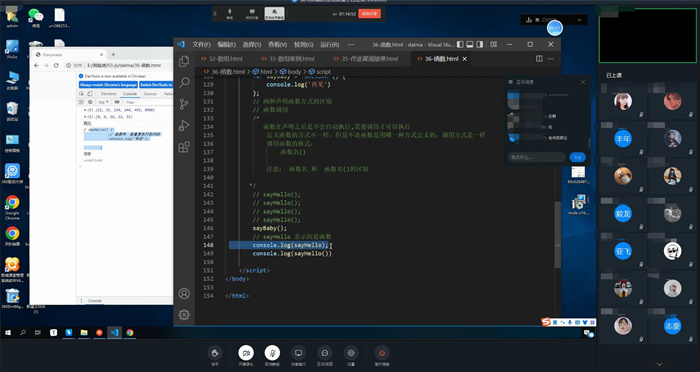Split the editor to the right
The height and width of the screenshot is (372, 700).
[539, 59]
